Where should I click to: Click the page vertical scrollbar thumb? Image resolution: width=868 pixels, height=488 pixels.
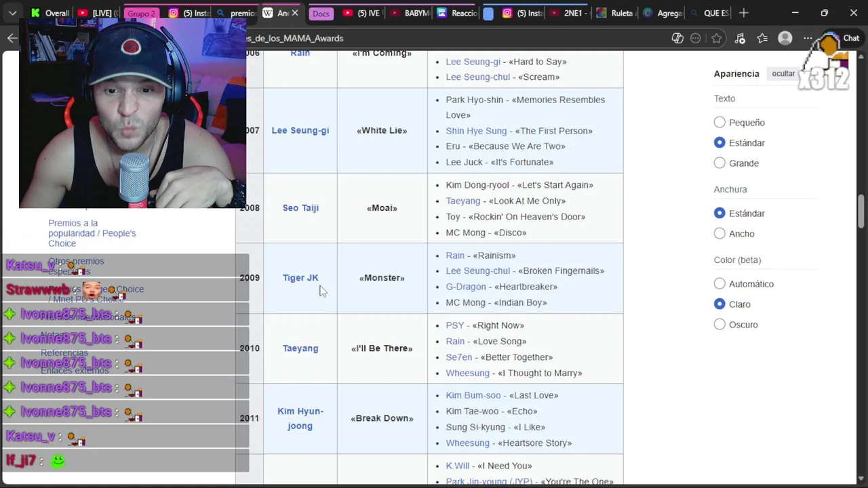(x=862, y=211)
